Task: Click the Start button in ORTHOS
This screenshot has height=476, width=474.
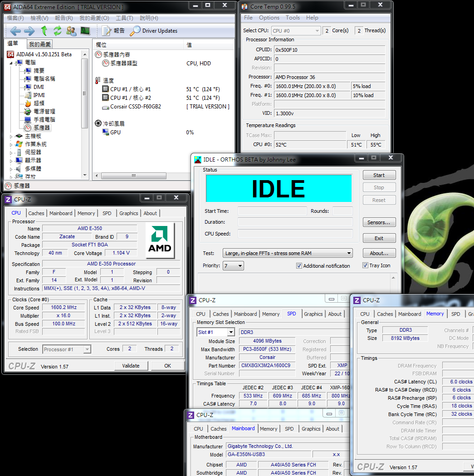Action: pos(379,175)
